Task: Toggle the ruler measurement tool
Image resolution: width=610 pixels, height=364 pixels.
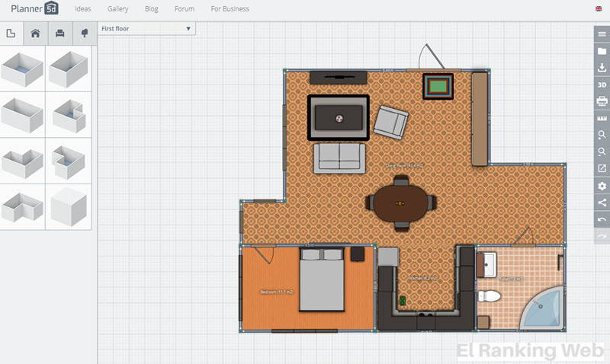Action: click(x=602, y=118)
